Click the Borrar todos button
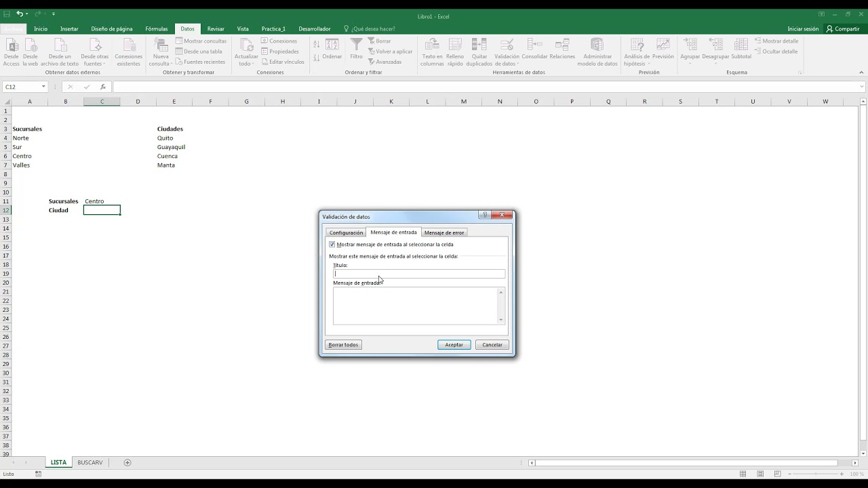 (x=343, y=344)
